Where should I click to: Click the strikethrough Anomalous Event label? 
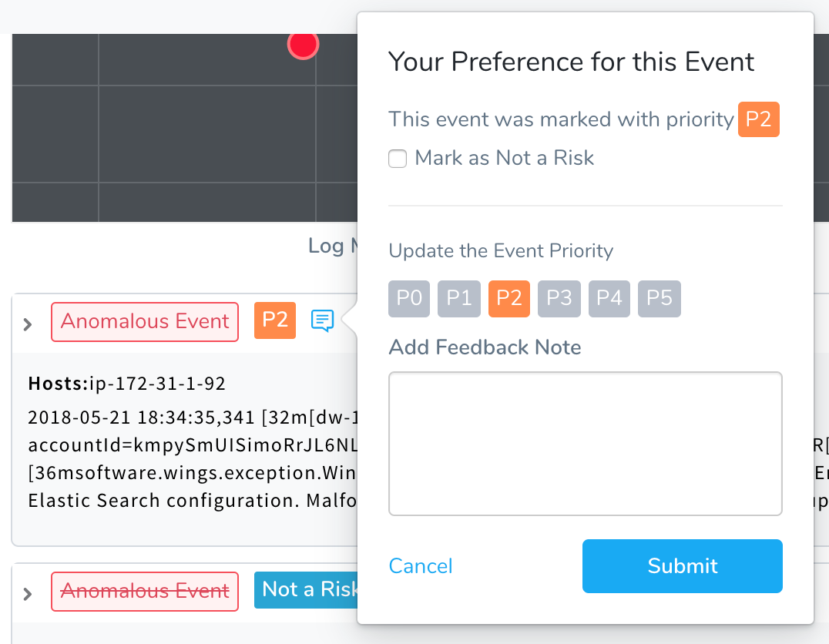pos(145,591)
